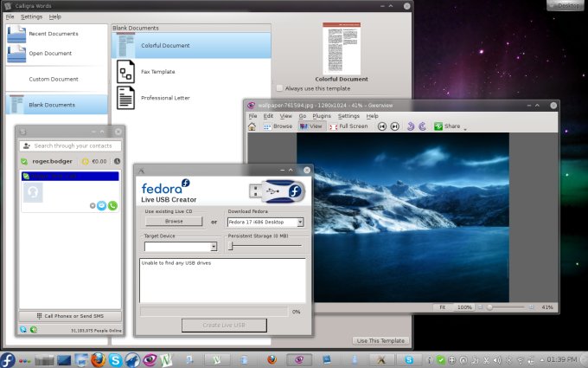Image resolution: width=588 pixels, height=368 pixels.
Task: Enable 'Always use this template' checkbox
Action: 279,88
